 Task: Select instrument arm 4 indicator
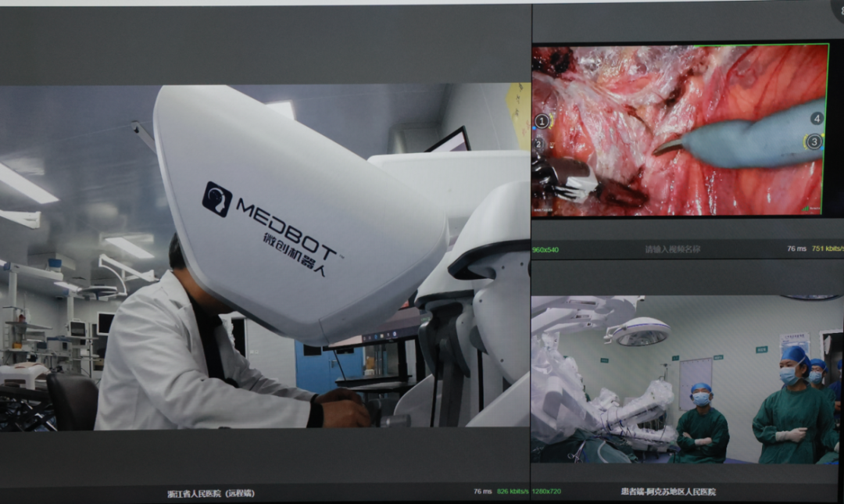pos(817,119)
